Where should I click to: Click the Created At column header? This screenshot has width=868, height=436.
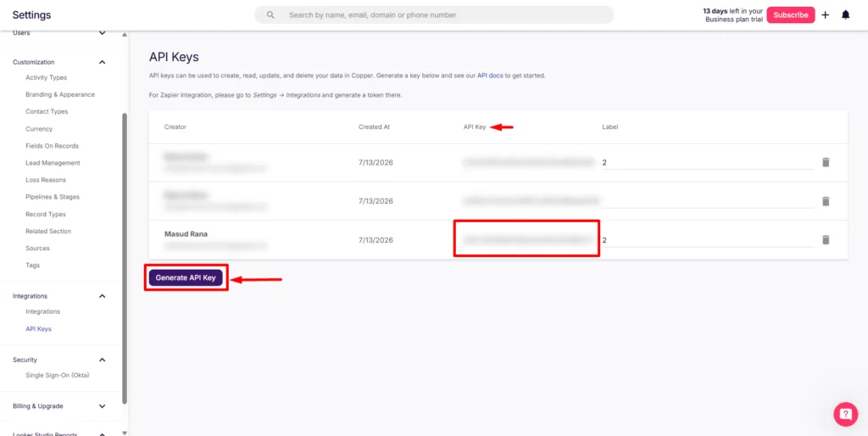pos(374,127)
